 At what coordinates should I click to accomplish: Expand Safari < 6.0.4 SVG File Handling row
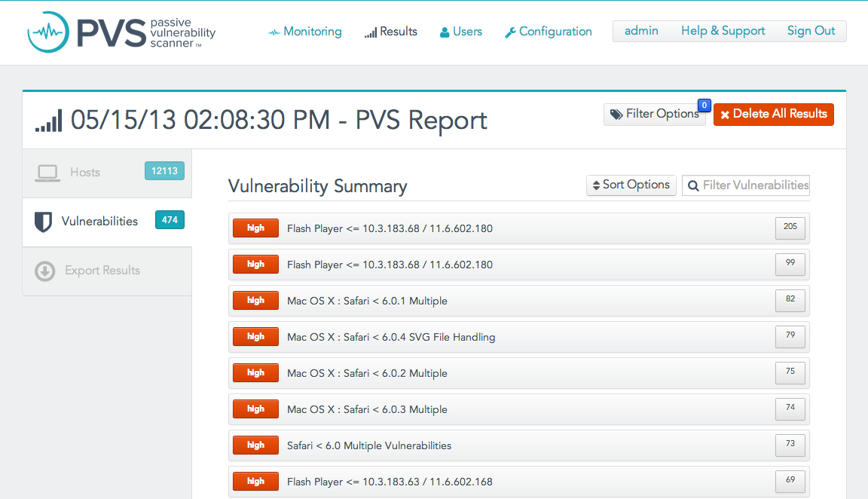[x=518, y=337]
